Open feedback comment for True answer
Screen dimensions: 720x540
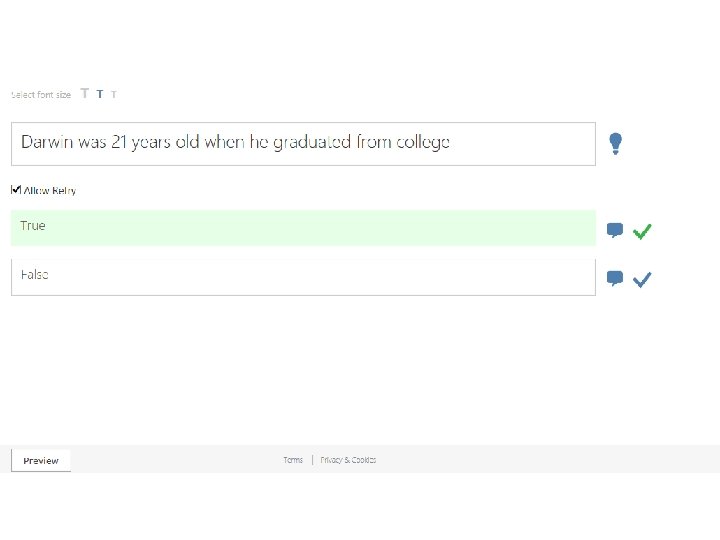point(615,231)
